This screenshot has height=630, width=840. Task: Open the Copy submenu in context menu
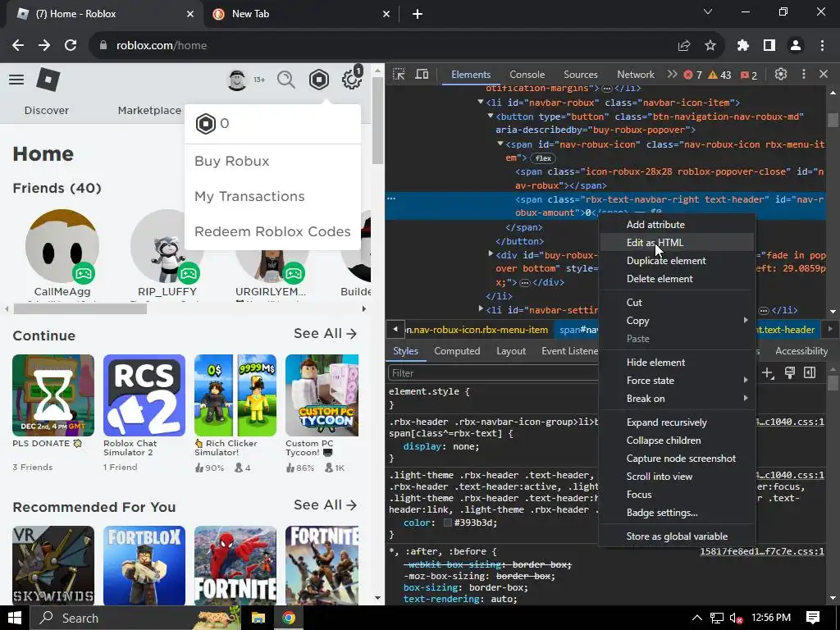click(x=677, y=321)
